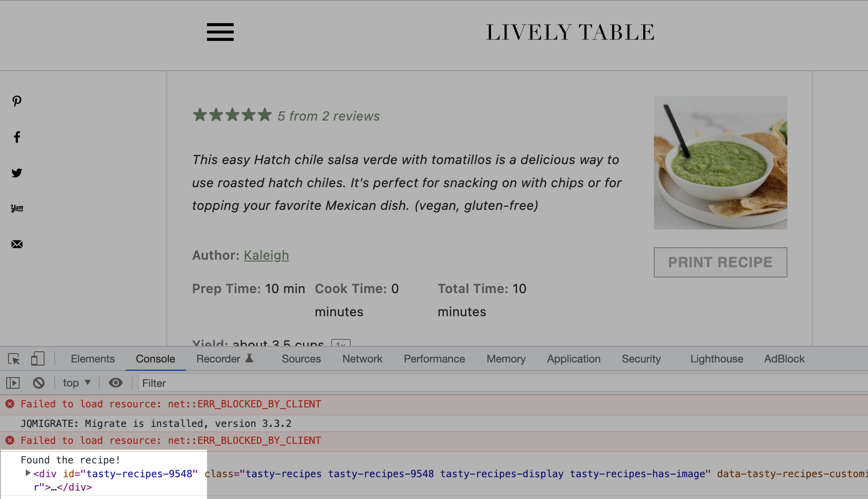Select the 'Found the recipe!' log text

click(x=70, y=460)
